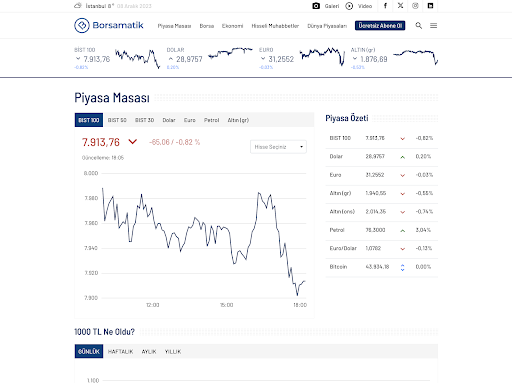The image size is (512, 383).
Task: Open the hamburger menu icon
Action: pyautogui.click(x=433, y=26)
